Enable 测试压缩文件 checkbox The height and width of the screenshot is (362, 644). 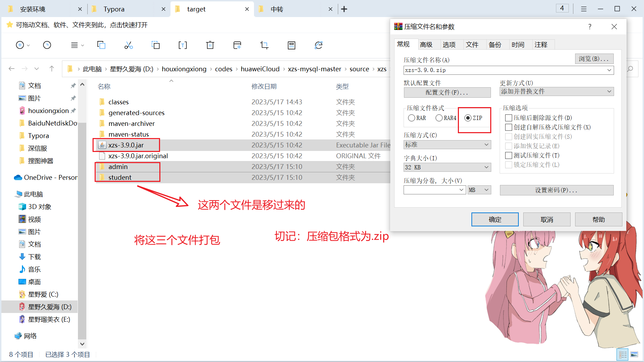click(509, 155)
